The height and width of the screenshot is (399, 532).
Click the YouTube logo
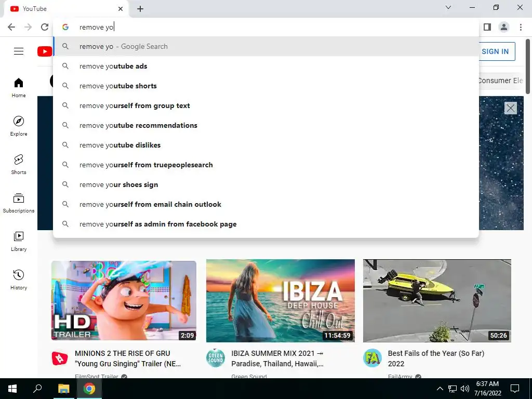[x=45, y=51]
